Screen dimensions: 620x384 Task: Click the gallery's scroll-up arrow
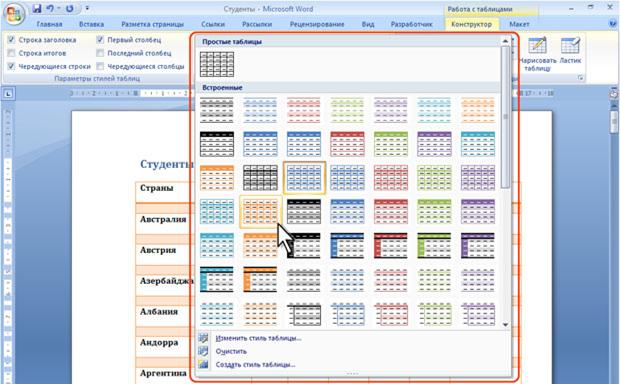tap(505, 41)
